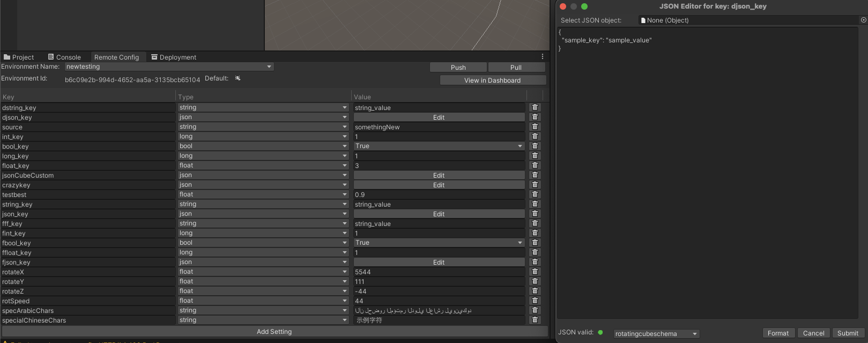
Task: Open the object picker circle for JSON object
Action: pyautogui.click(x=863, y=20)
